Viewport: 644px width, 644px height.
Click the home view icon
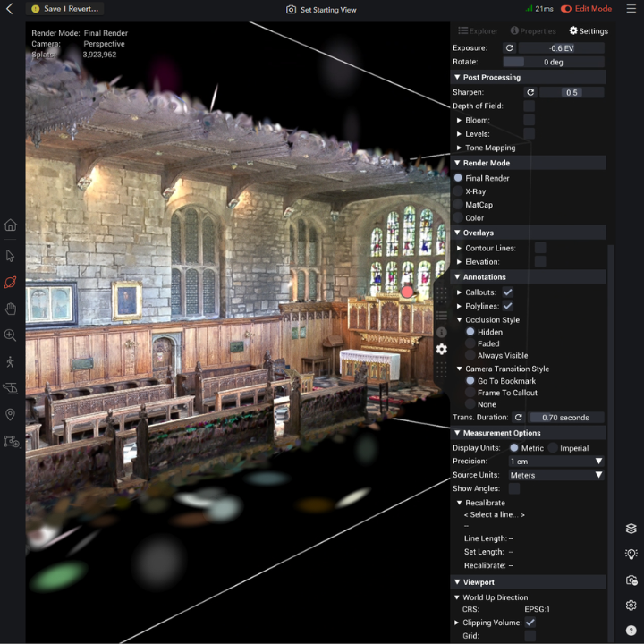click(x=10, y=225)
